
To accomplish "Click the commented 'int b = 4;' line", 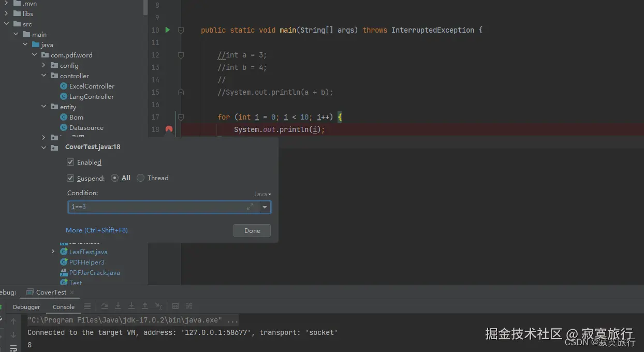I will click(x=242, y=67).
